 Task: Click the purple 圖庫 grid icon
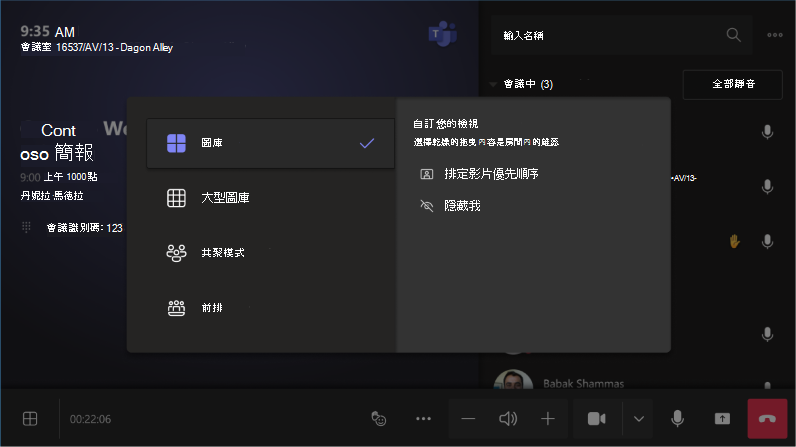click(176, 143)
